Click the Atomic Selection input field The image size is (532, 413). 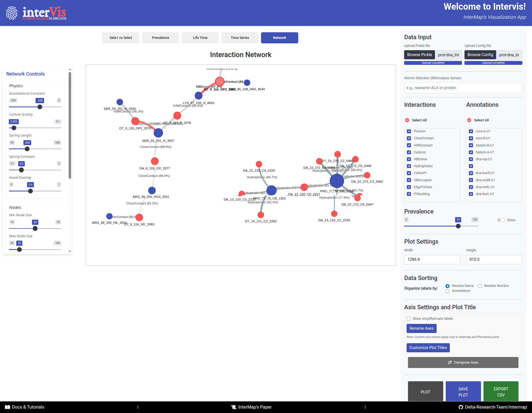463,88
